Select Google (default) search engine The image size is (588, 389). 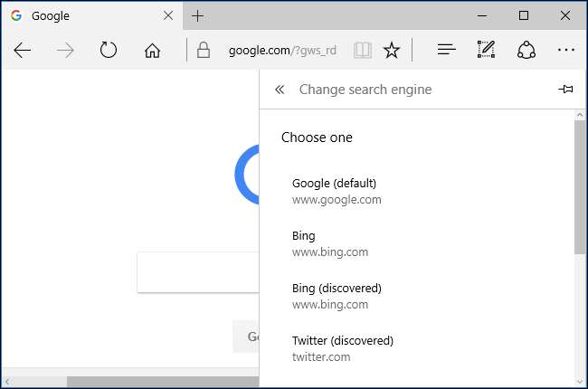pos(335,191)
